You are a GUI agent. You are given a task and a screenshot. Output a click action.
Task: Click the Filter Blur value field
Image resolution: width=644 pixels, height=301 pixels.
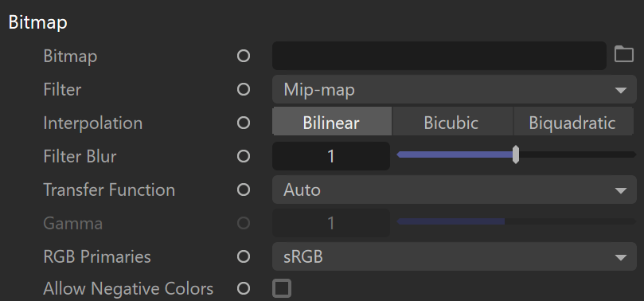[331, 156]
